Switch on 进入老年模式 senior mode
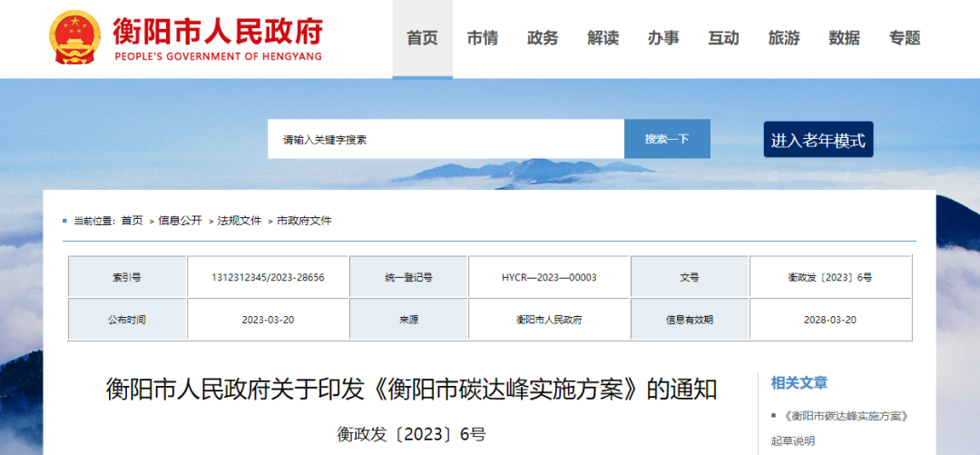The width and height of the screenshot is (980, 455). pos(818,140)
